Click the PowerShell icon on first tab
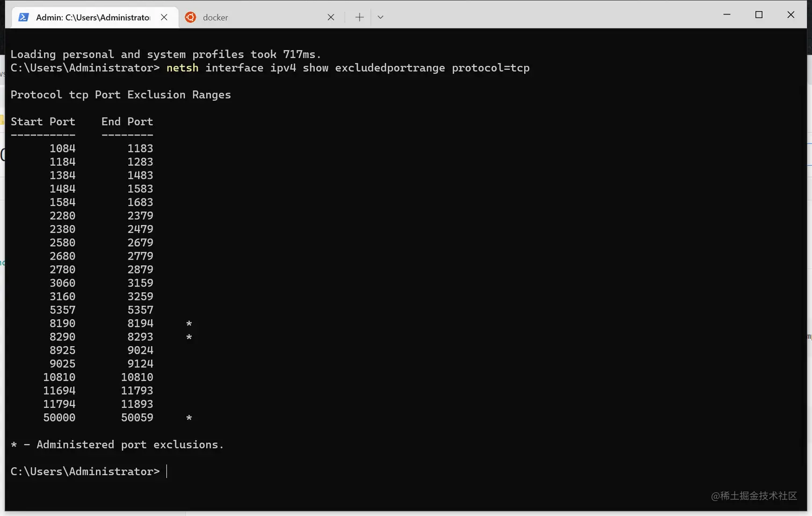Screen dimensions: 812x516 (x=24, y=17)
